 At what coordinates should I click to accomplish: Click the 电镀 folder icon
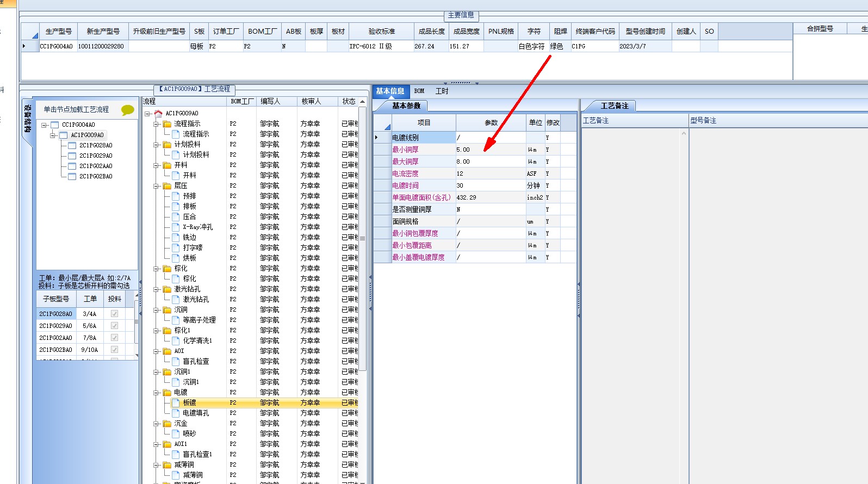click(167, 393)
